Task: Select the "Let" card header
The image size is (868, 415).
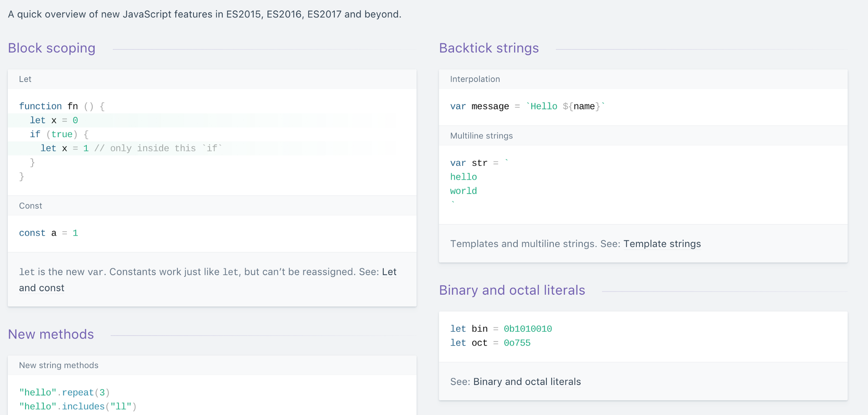Action: pos(25,79)
